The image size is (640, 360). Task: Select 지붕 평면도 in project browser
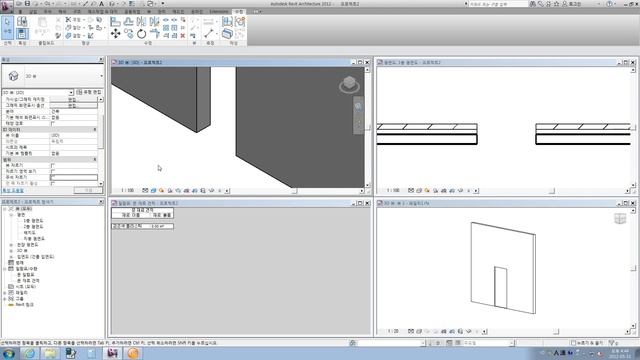[34, 239]
